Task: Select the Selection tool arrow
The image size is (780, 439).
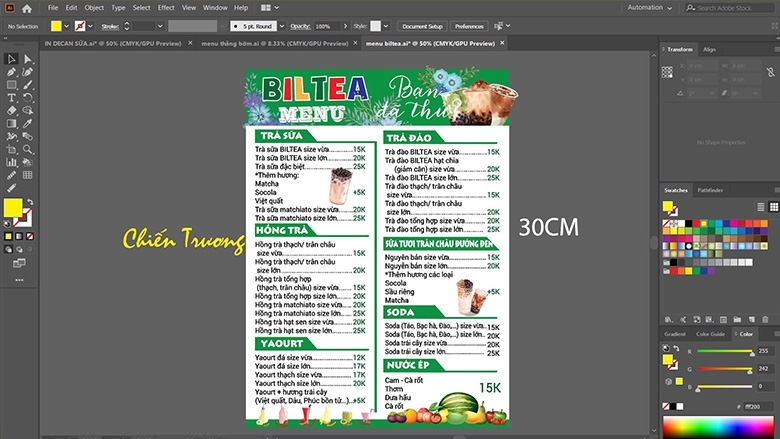Action: [x=11, y=59]
